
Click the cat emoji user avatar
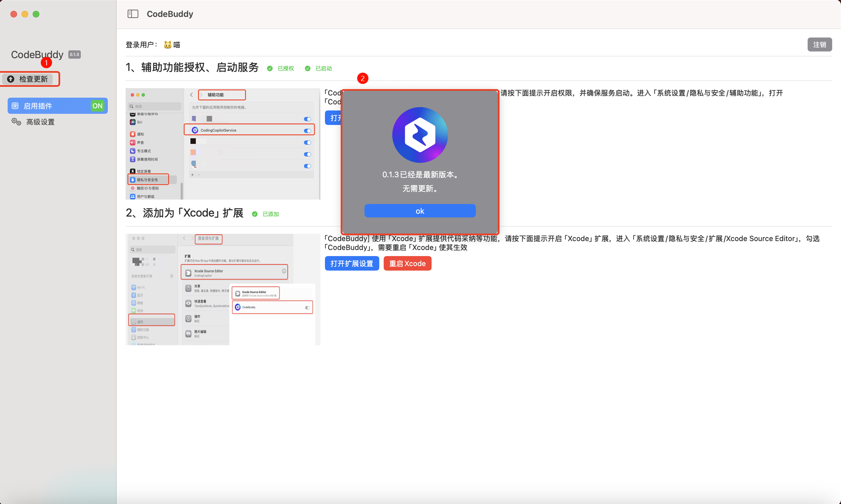(x=167, y=45)
